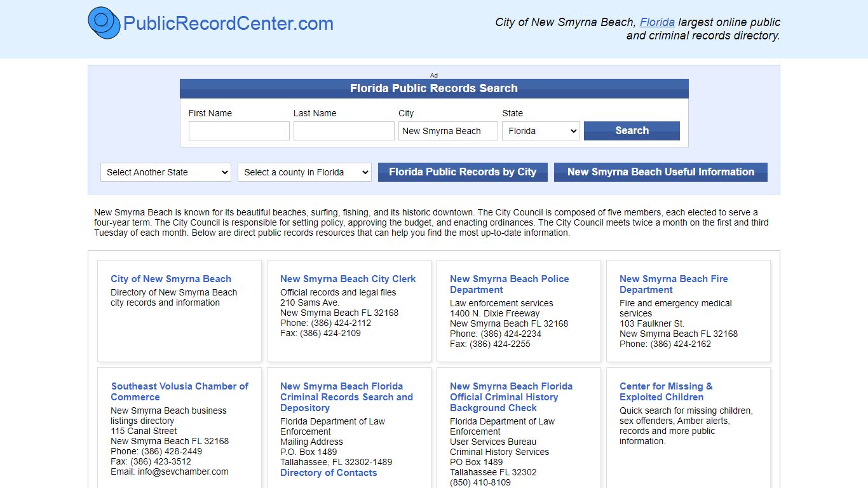
Task: Click Fire Department phone (386) 424-2162
Action: (681, 344)
